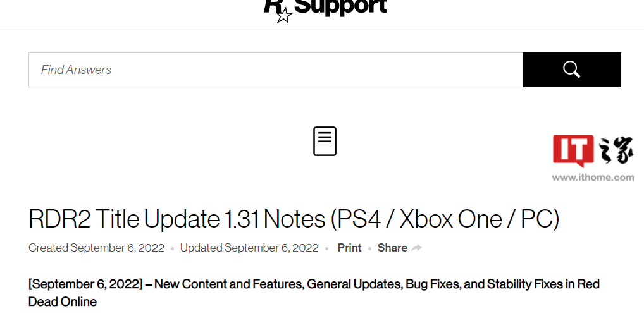Click 'Dead Online' text in summary line

click(x=63, y=301)
